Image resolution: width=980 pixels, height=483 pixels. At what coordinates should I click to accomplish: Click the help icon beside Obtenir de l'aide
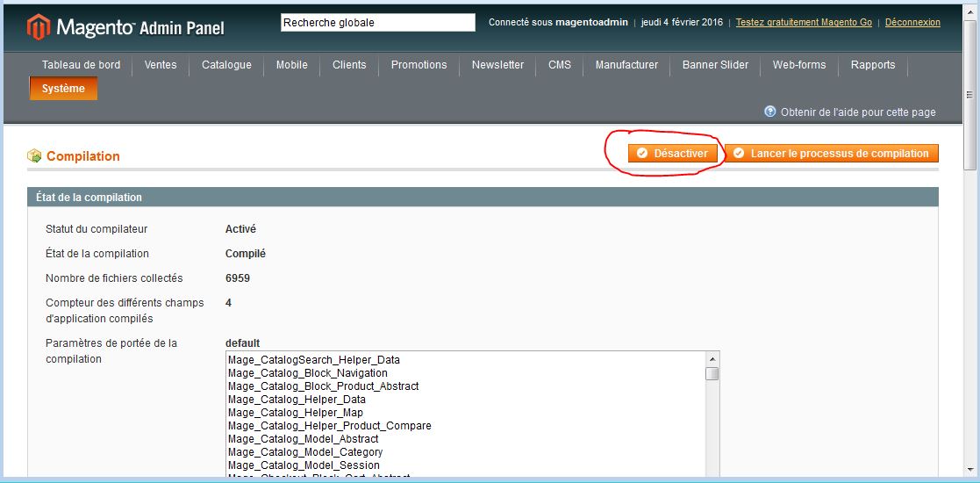[770, 112]
